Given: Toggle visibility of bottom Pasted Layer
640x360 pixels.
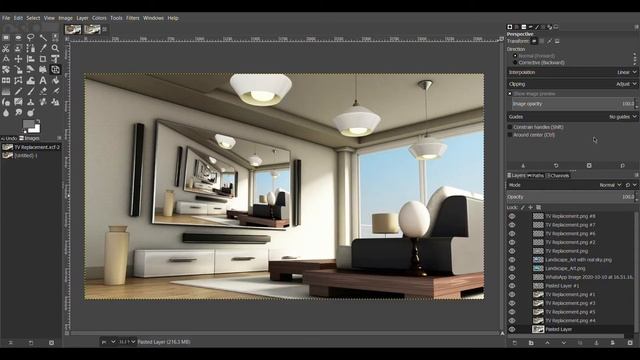Looking at the screenshot, I should [512, 329].
